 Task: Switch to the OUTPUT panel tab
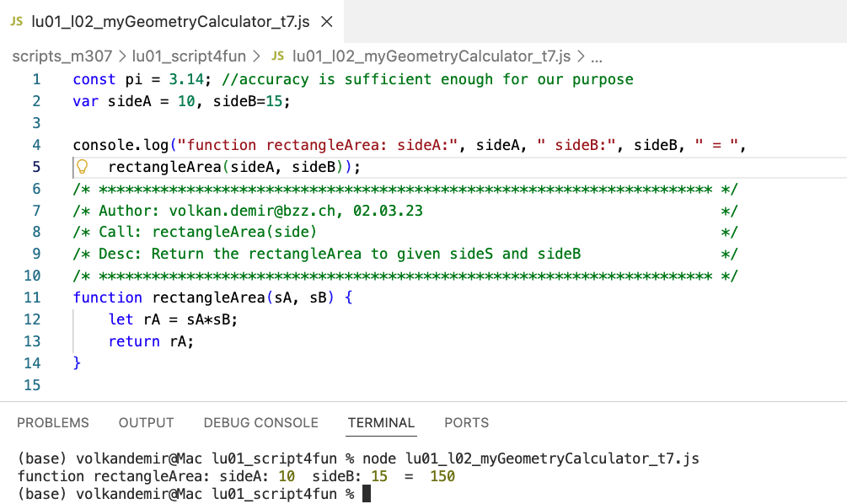coord(146,423)
